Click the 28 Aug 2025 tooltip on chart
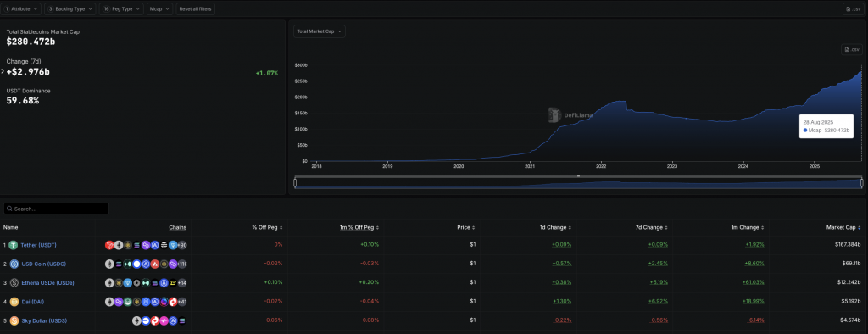Viewport: 868px width, 334px height. tap(826, 126)
